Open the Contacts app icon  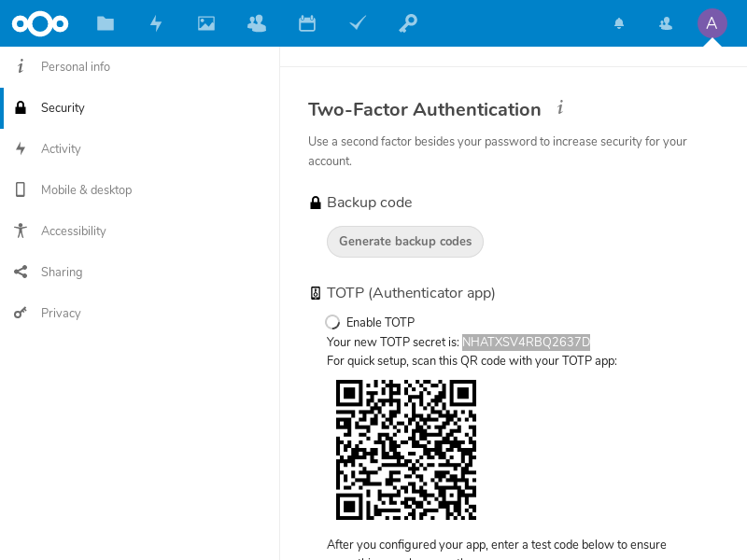point(257,23)
